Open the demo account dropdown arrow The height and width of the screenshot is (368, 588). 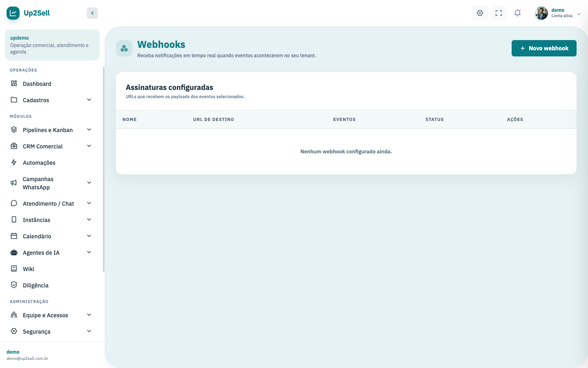[579, 14]
